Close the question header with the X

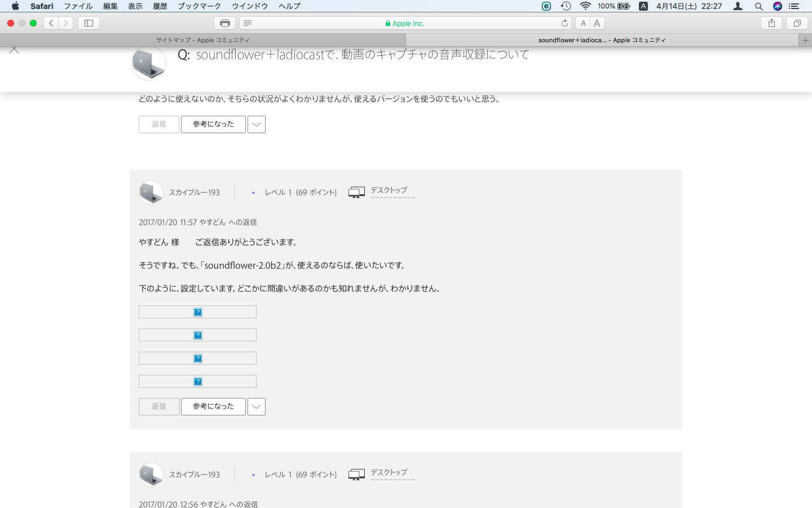[14, 50]
